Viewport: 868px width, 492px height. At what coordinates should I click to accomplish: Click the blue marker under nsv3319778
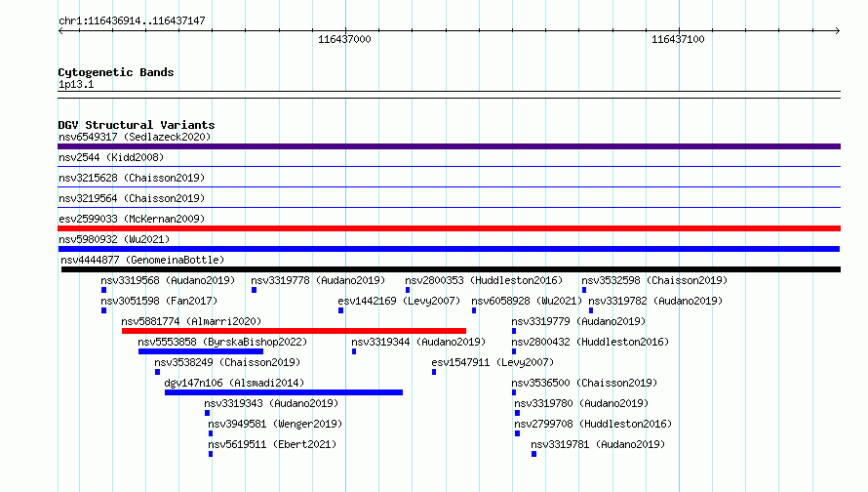[254, 290]
